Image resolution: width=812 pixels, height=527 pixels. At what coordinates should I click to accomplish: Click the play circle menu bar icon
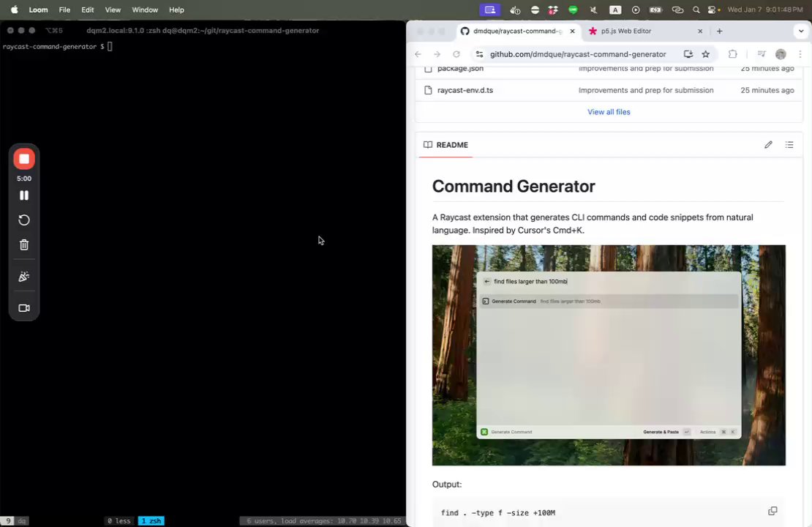636,10
